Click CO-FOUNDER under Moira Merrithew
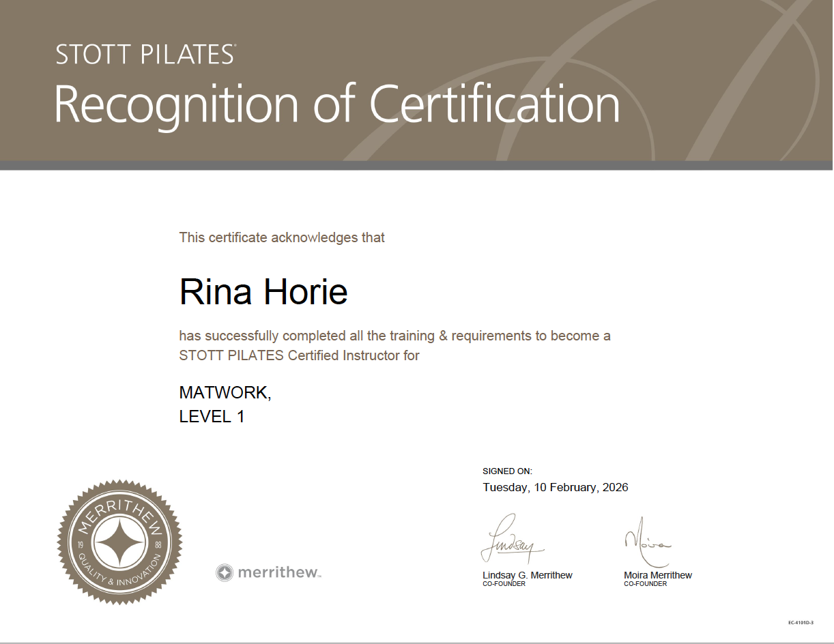The image size is (834, 644). [x=645, y=584]
